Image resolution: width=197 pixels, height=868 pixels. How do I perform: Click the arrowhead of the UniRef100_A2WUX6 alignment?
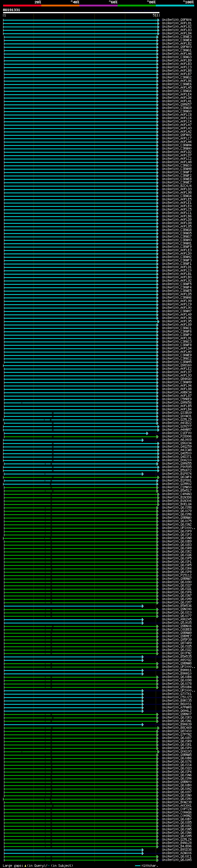[143, 853]
